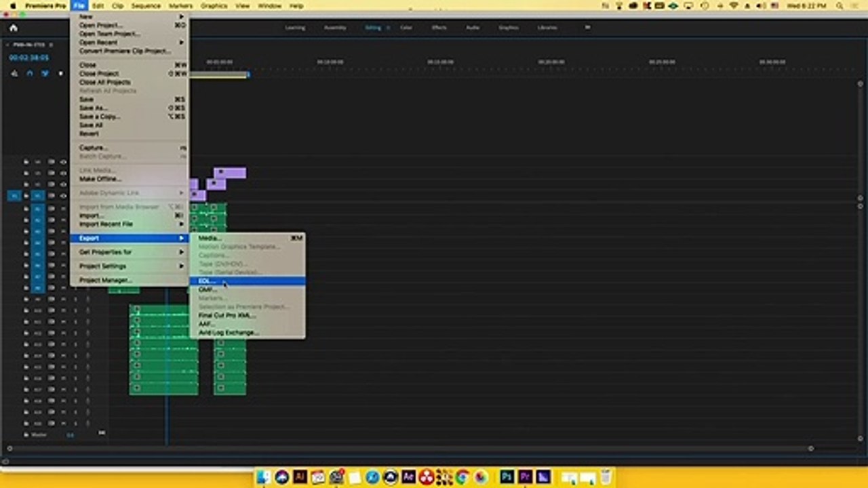868x488 pixels.
Task: Expand the Project Settings submenu
Action: tap(129, 266)
